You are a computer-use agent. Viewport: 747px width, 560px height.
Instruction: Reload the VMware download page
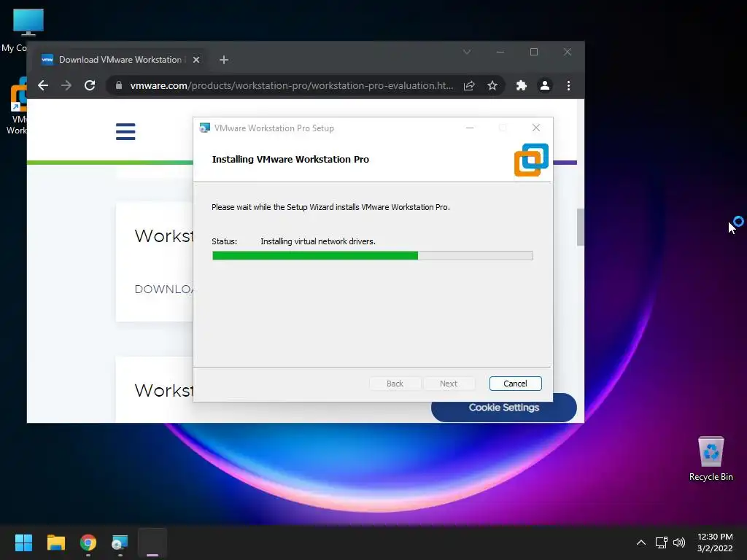click(x=90, y=85)
